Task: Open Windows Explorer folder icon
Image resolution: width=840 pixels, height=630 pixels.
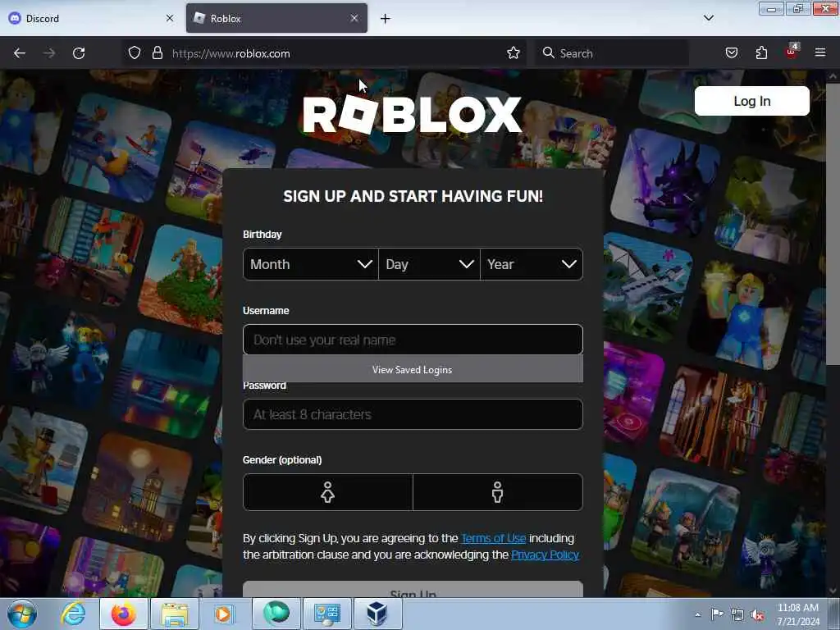Action: (175, 614)
